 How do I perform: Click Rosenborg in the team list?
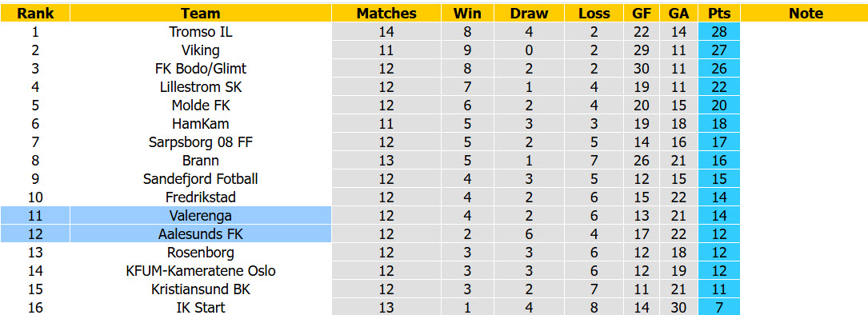pos(201,253)
